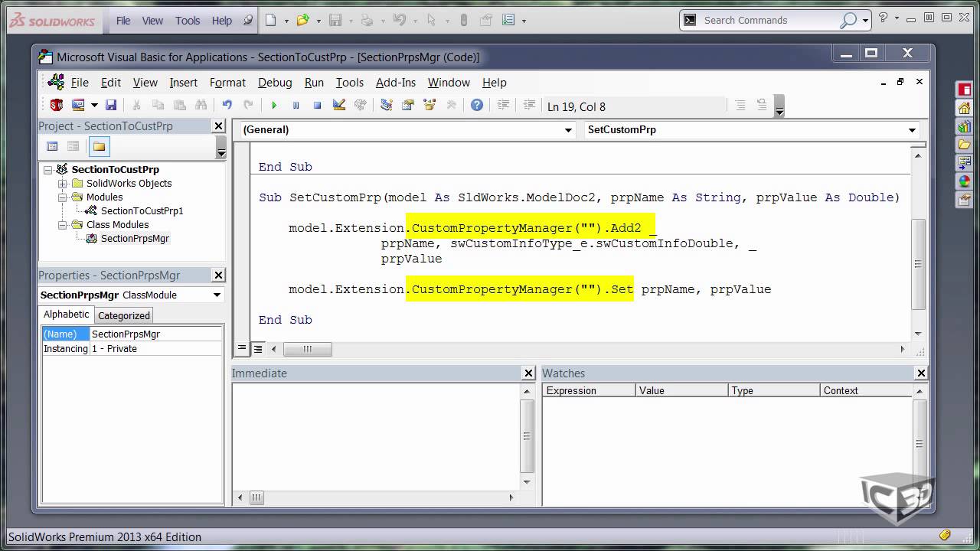Click the Outdent toolbar icon

(529, 106)
